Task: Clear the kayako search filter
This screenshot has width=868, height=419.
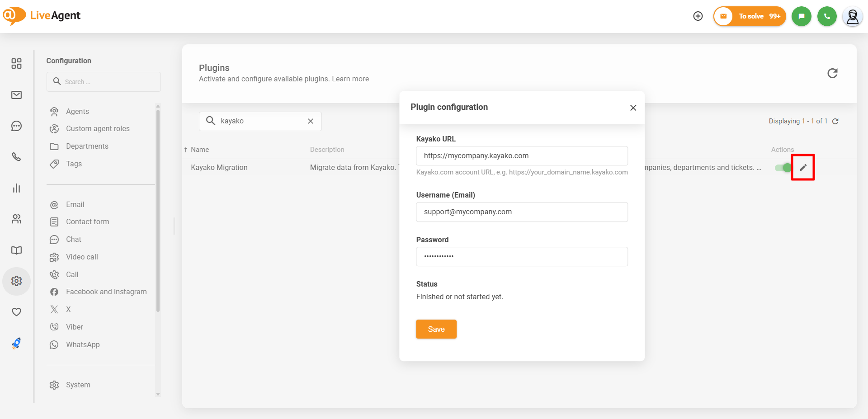Action: pos(311,121)
